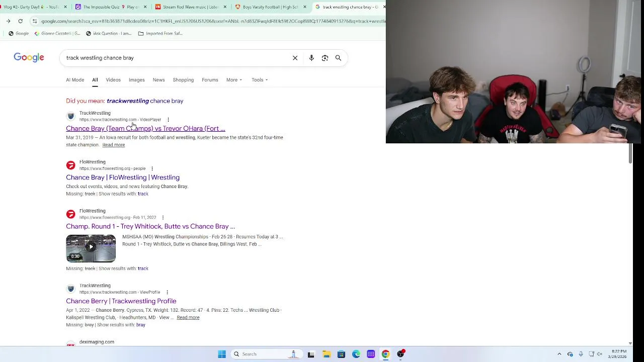The image size is (644, 362).
Task: Show hidden system tray icons
Action: pyautogui.click(x=559, y=354)
